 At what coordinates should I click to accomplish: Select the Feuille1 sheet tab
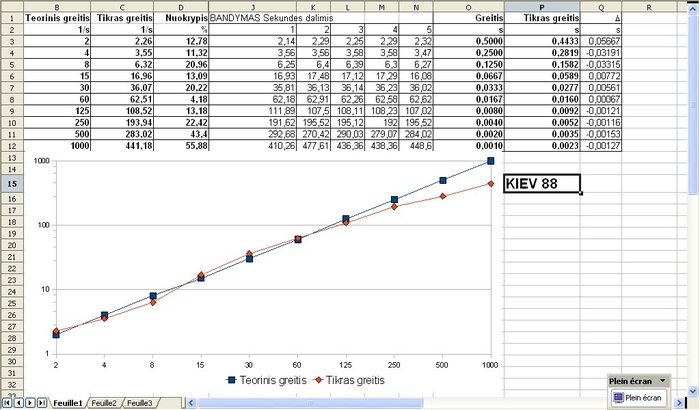(x=68, y=403)
